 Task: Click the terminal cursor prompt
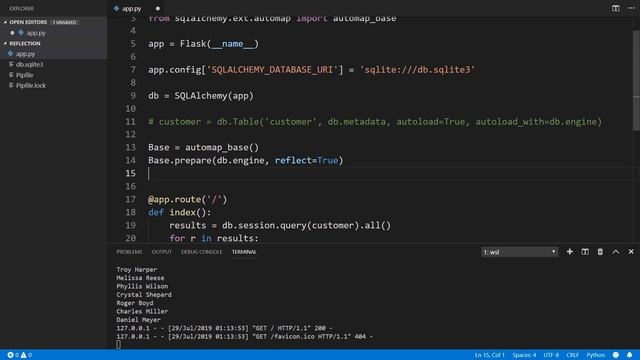click(x=118, y=344)
